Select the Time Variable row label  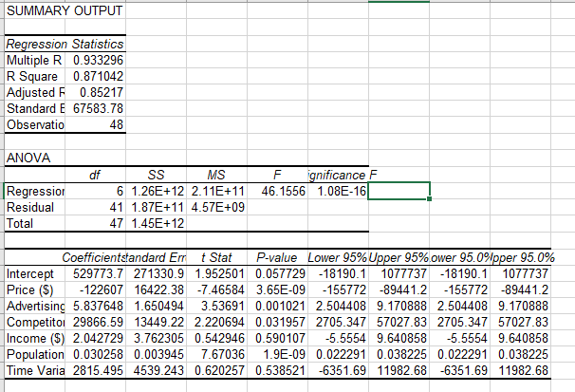(35, 370)
